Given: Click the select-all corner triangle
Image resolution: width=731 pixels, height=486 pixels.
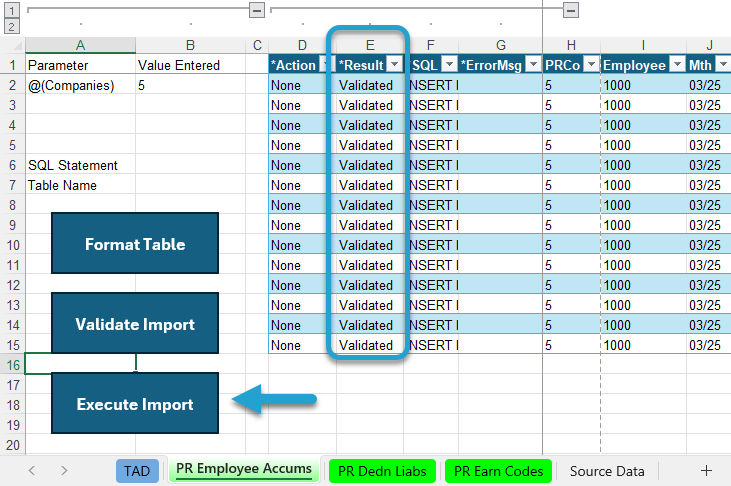Looking at the screenshot, I should (x=17, y=45).
